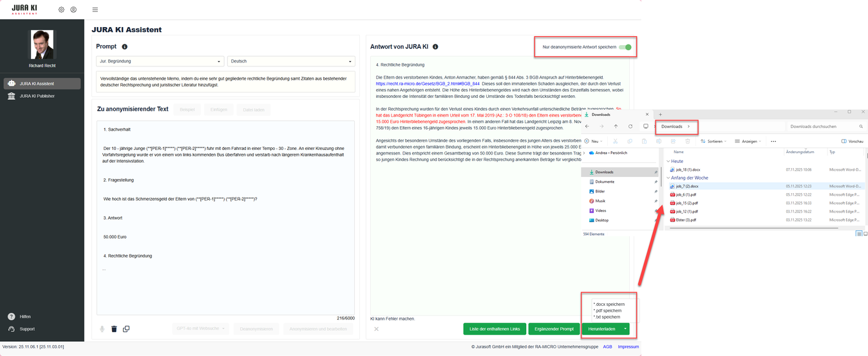Image resolution: width=868 pixels, height=356 pixels.
Task: Collapse the sidebar with the hamburger icon
Action: pos(95,10)
